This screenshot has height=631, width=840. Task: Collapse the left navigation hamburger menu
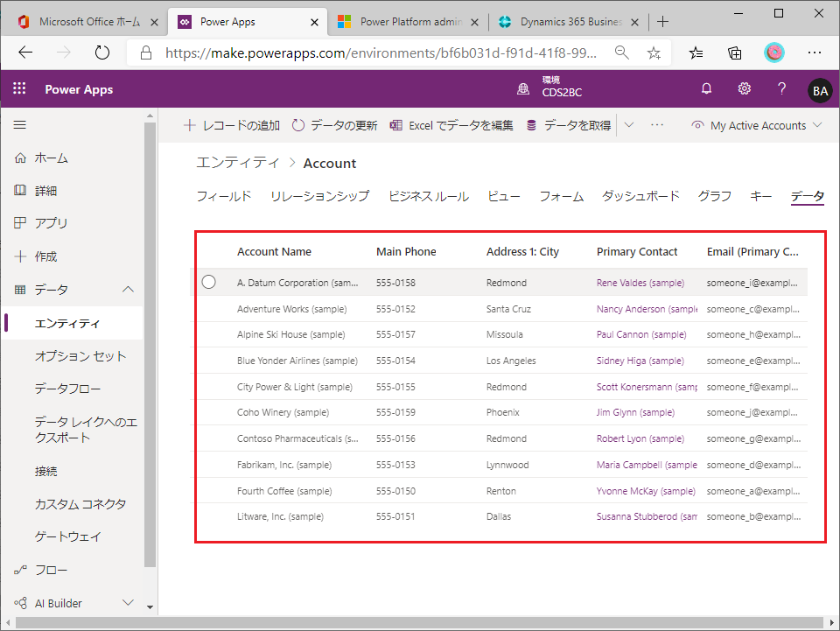20,125
